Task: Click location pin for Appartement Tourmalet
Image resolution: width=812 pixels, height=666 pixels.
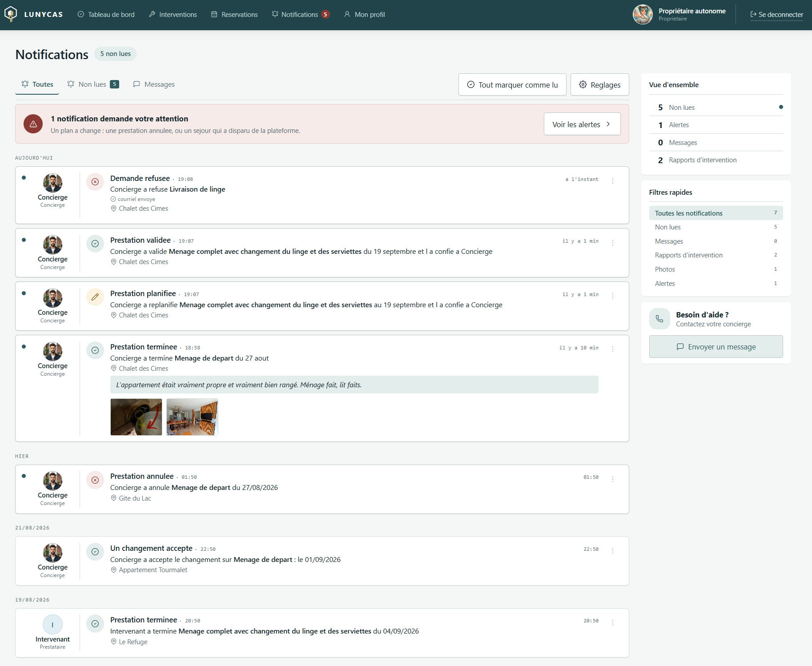Action: [113, 570]
